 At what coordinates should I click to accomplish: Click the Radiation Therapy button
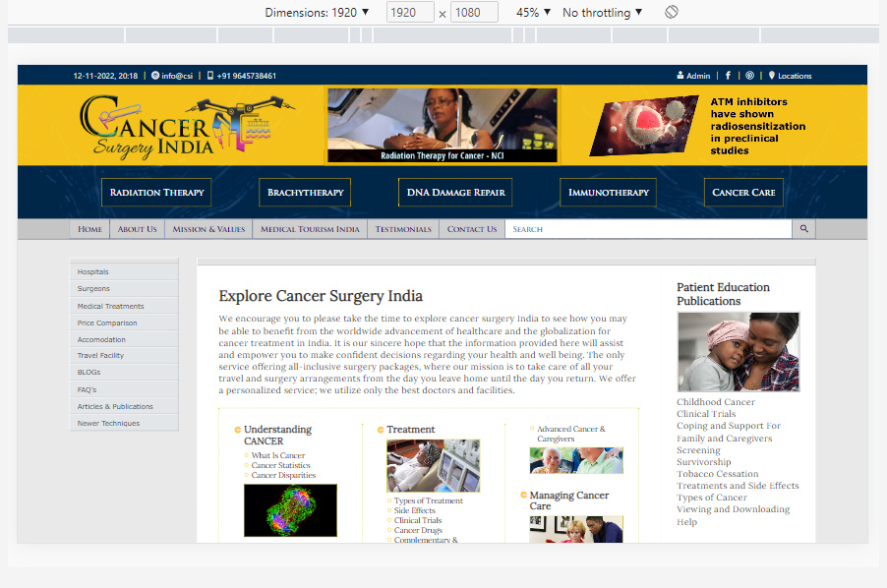tap(156, 193)
